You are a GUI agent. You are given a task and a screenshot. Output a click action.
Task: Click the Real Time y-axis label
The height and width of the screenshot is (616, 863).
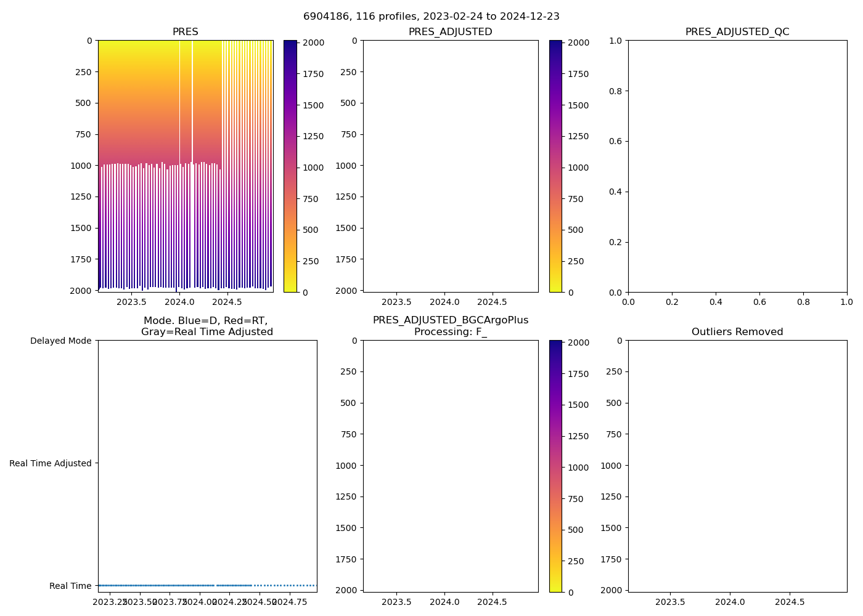pos(70,586)
